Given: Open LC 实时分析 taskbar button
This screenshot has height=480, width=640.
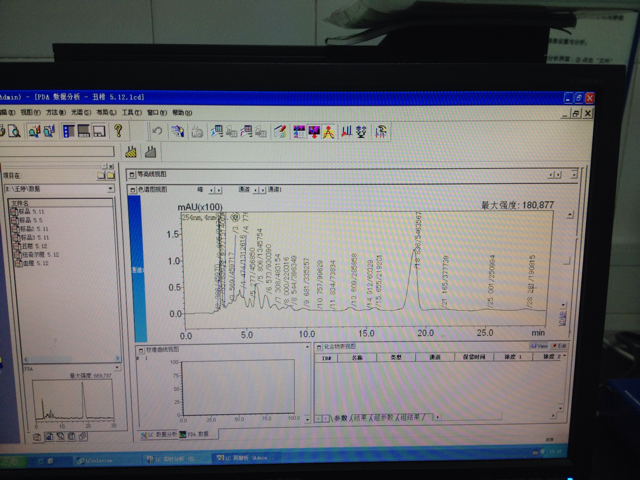Looking at the screenshot, I should coord(176,459).
